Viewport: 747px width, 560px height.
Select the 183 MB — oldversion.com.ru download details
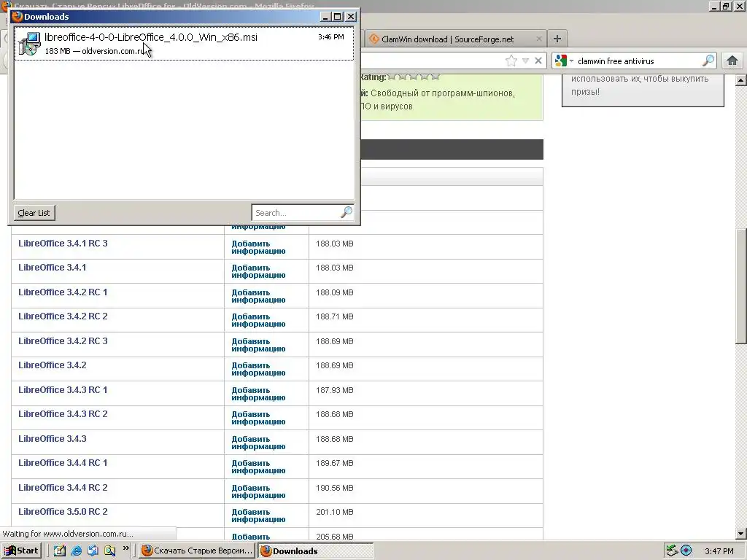click(94, 51)
